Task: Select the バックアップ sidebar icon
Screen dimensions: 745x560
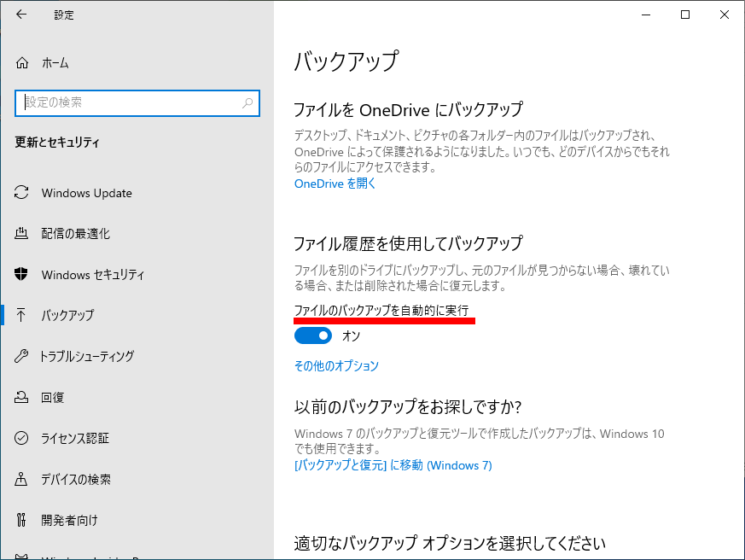Action: (x=21, y=315)
